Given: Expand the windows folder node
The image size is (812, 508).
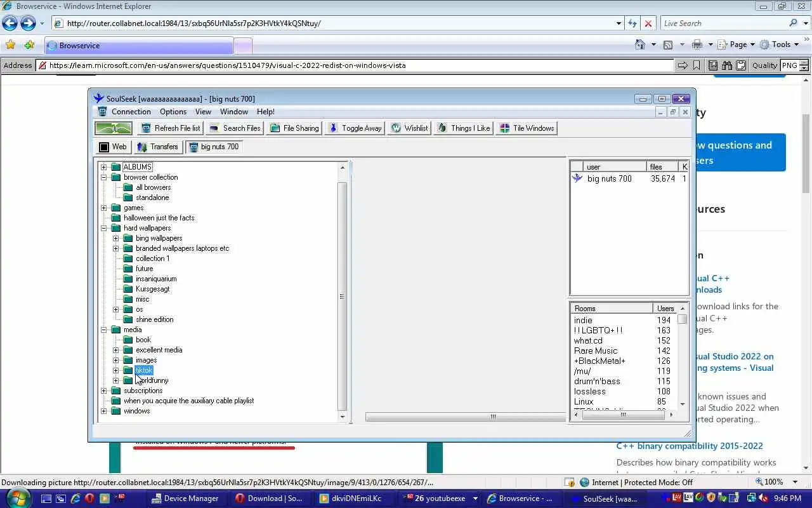Looking at the screenshot, I should point(104,411).
